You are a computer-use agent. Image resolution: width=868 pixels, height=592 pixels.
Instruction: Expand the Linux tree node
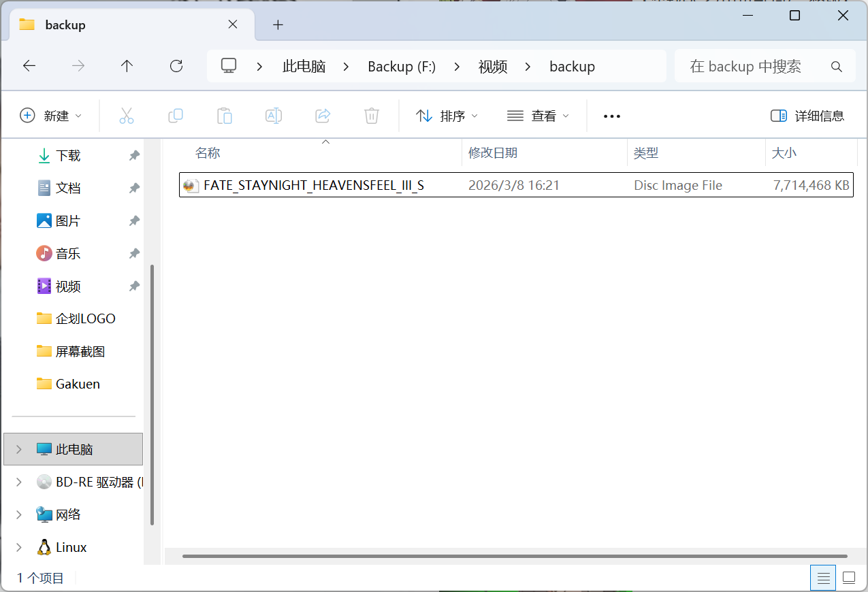click(19, 547)
